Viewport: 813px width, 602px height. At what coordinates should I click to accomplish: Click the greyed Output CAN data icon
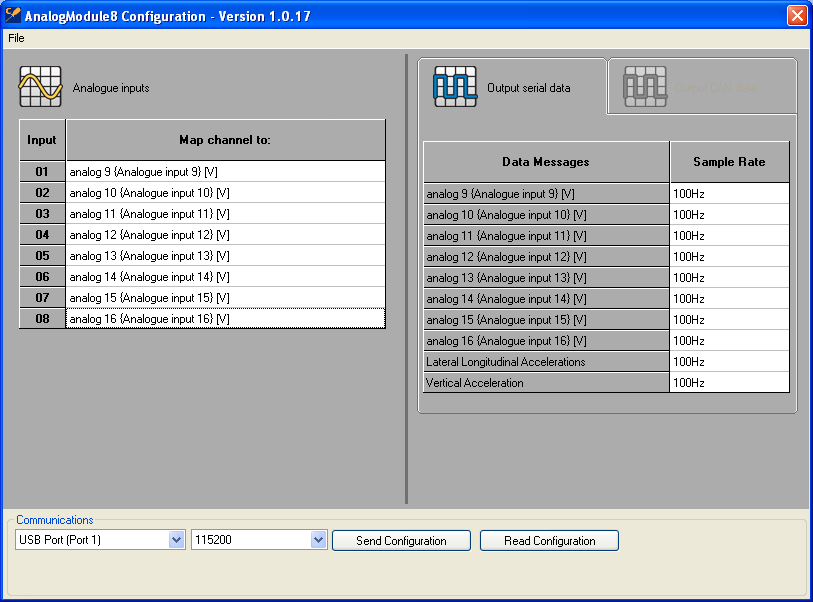point(645,87)
